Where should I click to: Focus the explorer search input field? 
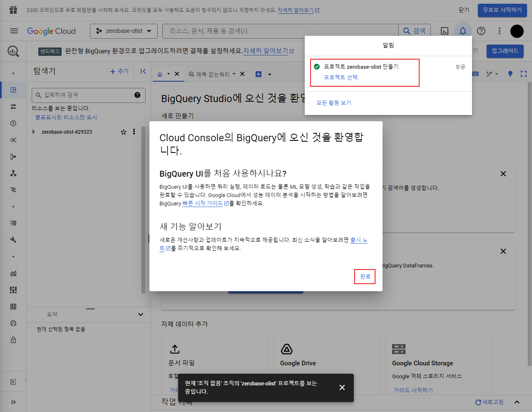pos(89,95)
